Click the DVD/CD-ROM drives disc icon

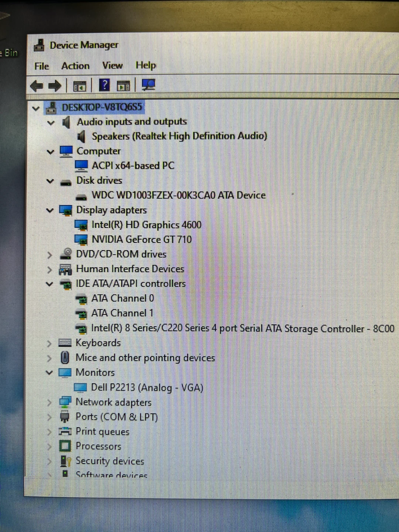click(x=66, y=254)
